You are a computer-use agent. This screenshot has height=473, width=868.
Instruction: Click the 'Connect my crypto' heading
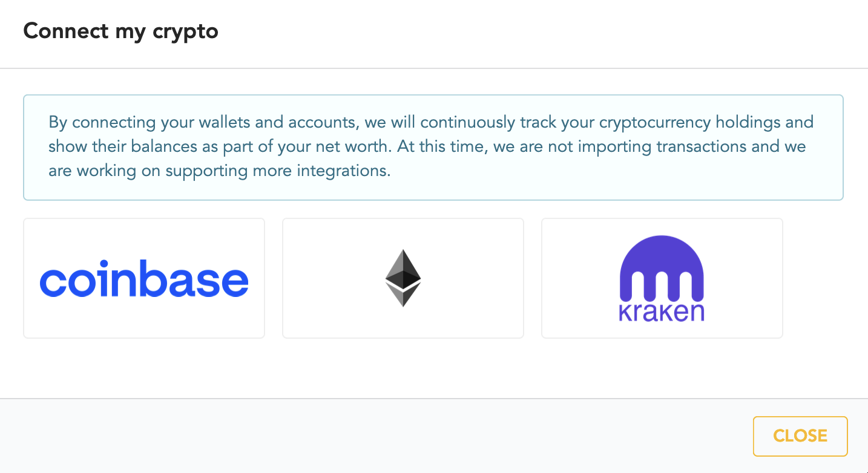120,30
